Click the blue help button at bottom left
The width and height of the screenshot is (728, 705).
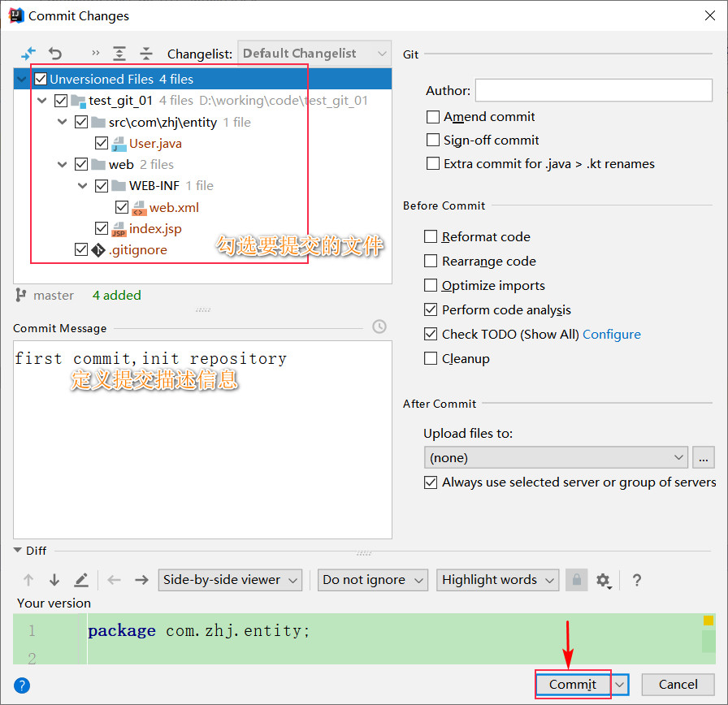(22, 685)
